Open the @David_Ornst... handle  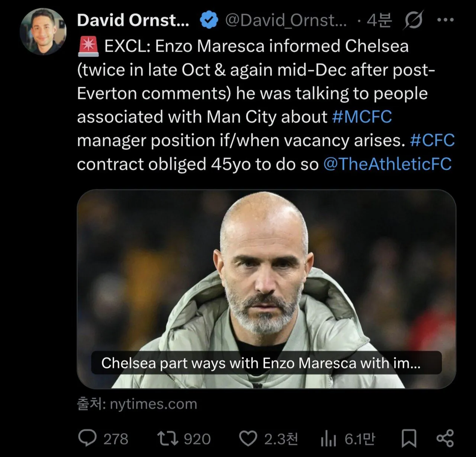[x=286, y=20]
